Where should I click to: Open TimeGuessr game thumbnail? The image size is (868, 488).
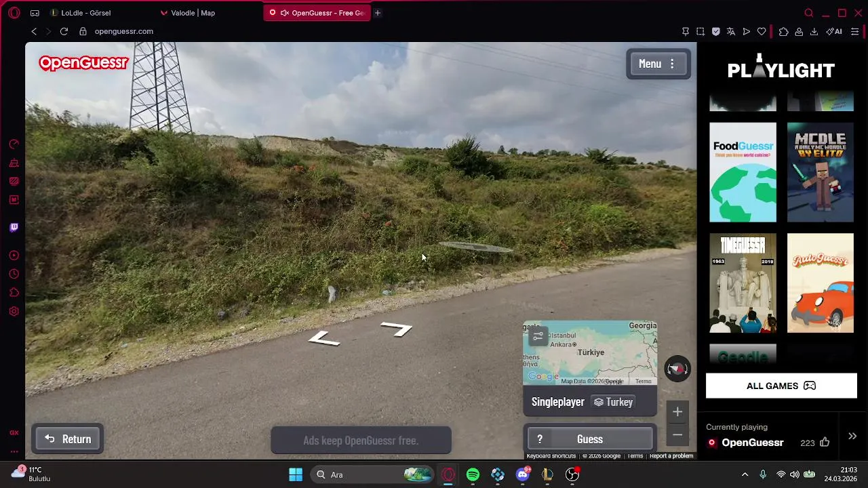click(x=743, y=283)
